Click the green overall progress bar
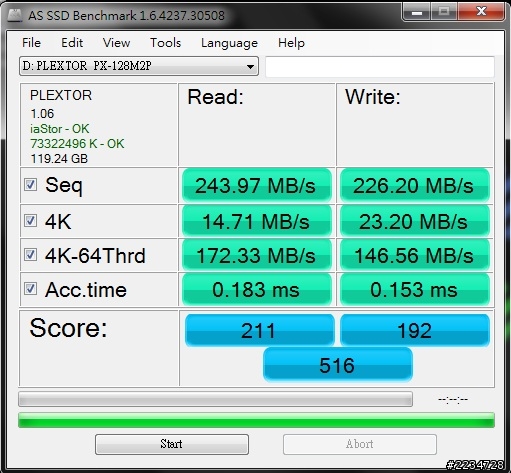 tap(256, 420)
